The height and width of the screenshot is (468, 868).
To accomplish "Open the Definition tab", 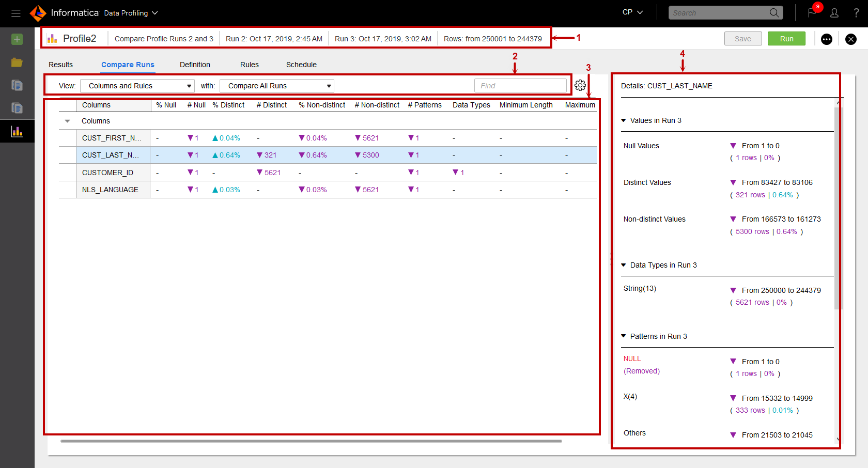I will tap(195, 65).
